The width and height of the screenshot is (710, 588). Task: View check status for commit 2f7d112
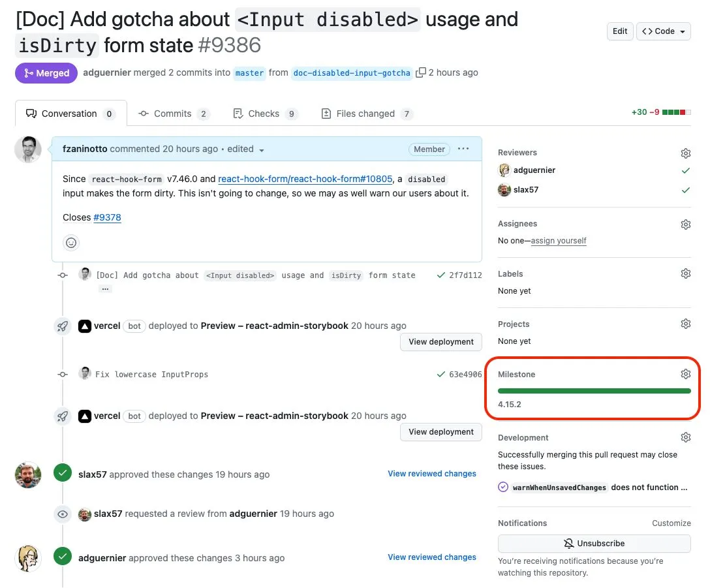pos(441,275)
